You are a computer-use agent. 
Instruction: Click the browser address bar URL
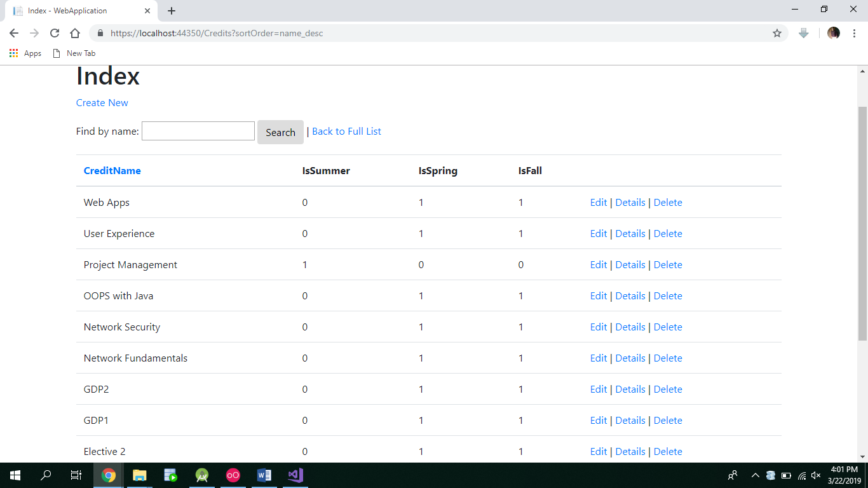coord(217,33)
